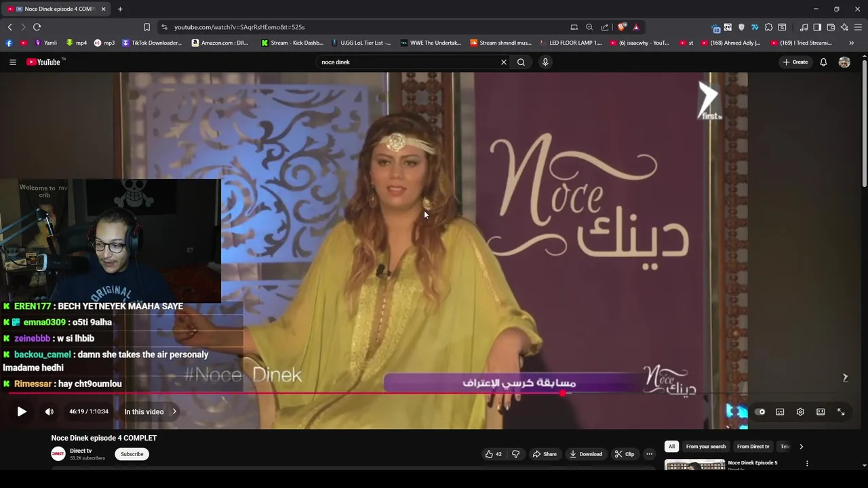Open the LED FLOOR LAMP bookmark
The height and width of the screenshot is (488, 868).
tap(571, 43)
